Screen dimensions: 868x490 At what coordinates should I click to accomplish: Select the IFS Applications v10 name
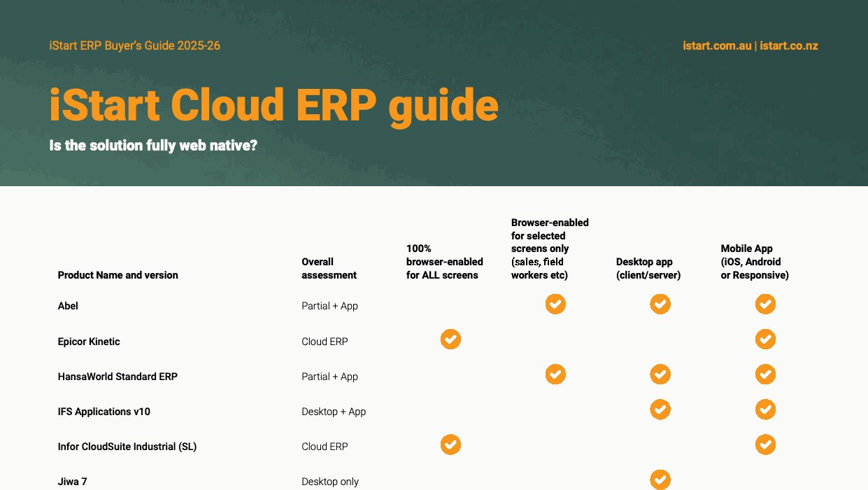[x=104, y=412]
